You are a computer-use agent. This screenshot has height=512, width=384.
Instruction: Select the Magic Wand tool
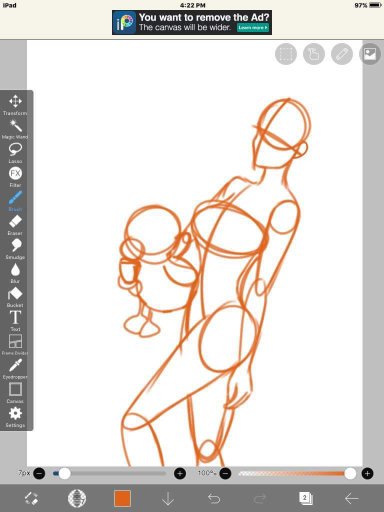(15, 129)
